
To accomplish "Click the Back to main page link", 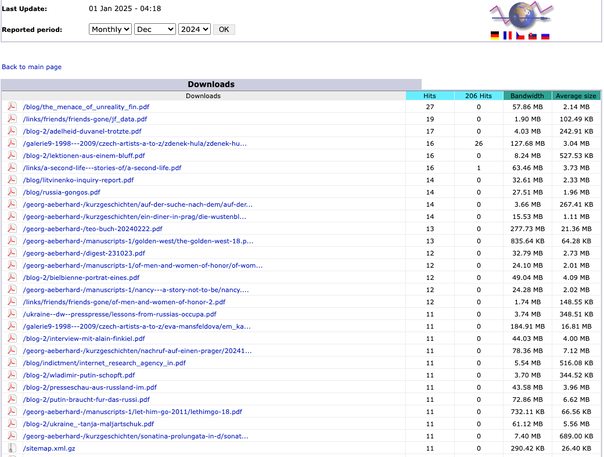I will pyautogui.click(x=32, y=67).
